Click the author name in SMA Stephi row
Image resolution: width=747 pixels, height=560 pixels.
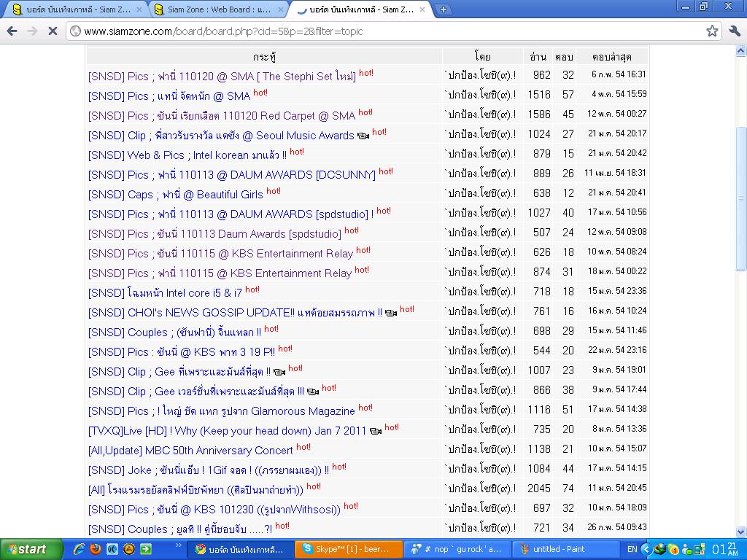pos(480,75)
